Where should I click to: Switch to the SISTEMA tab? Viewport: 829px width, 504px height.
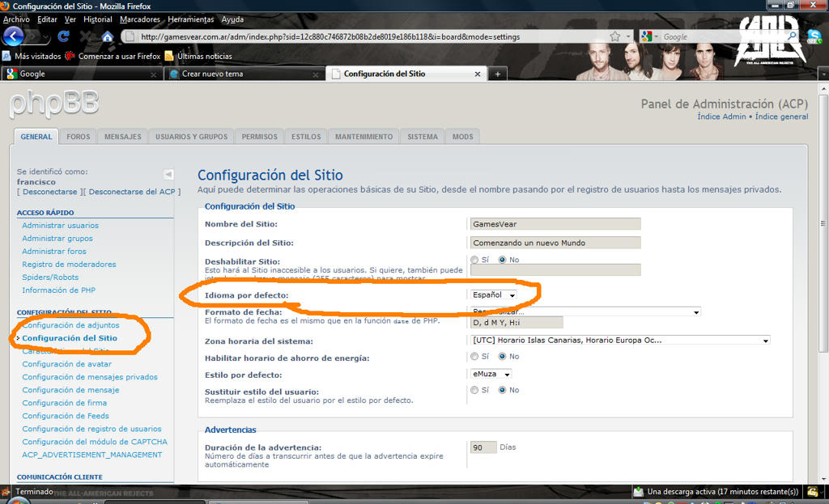tap(423, 137)
